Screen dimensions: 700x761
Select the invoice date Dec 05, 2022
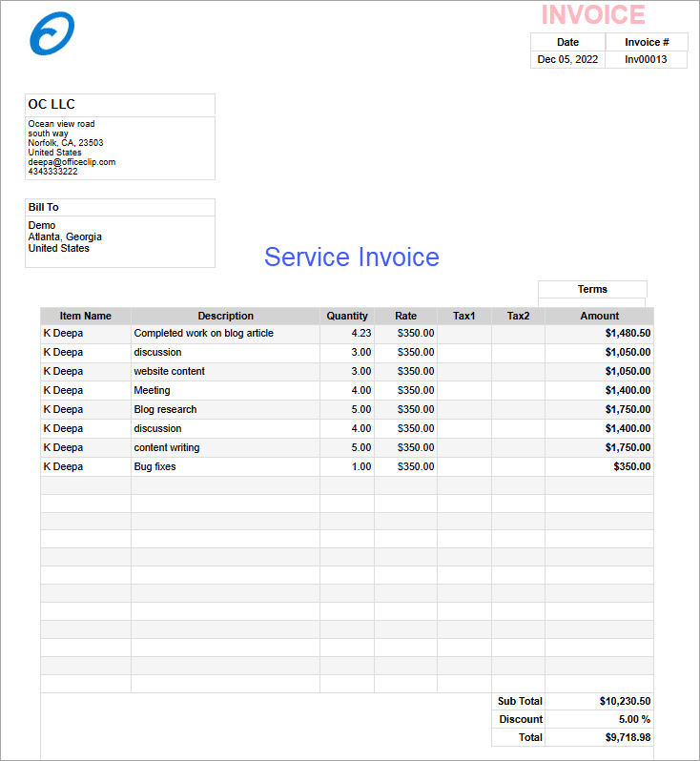(x=567, y=59)
